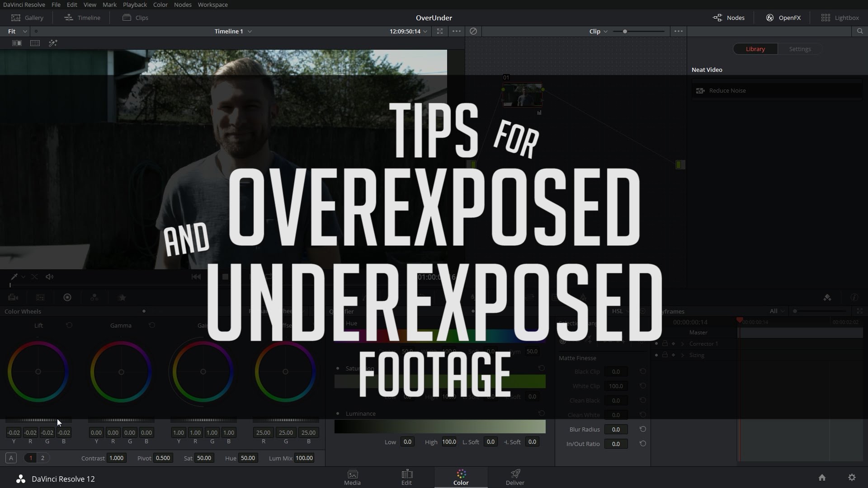Open the OpenFX panel
The width and height of the screenshot is (868, 488).
[x=783, y=18]
